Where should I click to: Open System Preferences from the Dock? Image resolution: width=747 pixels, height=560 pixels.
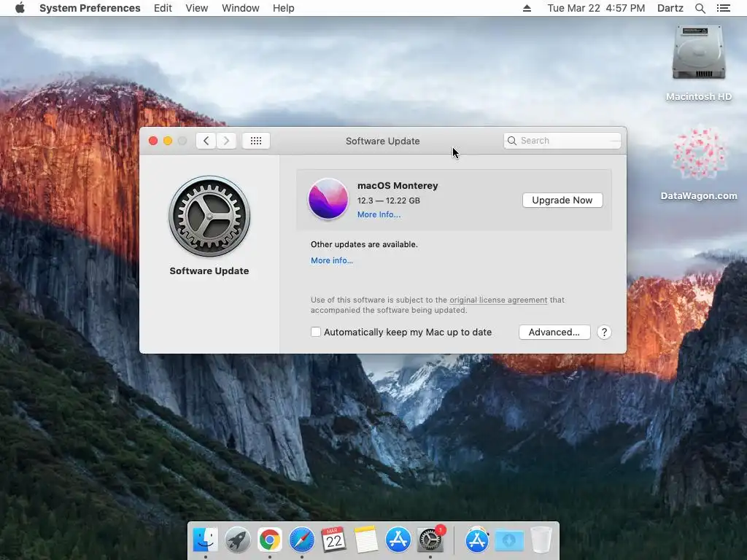[x=430, y=540]
